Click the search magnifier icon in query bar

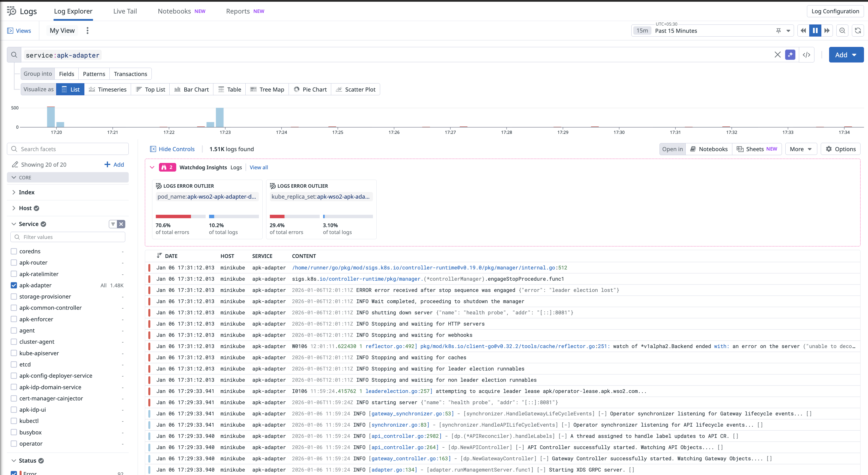point(14,55)
